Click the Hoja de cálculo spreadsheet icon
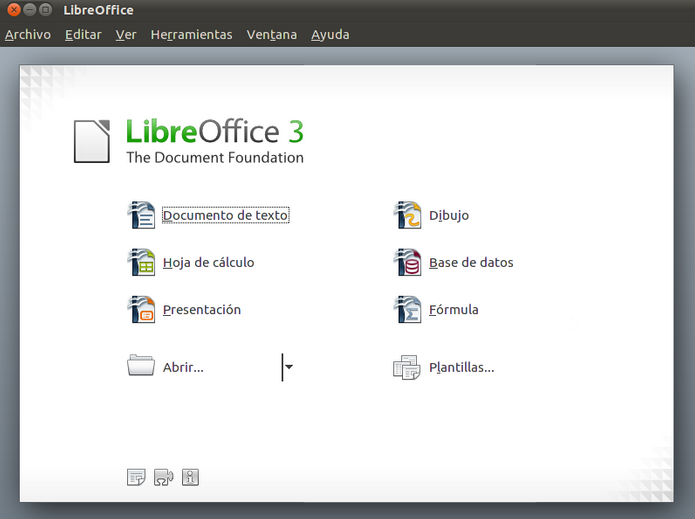 point(141,263)
